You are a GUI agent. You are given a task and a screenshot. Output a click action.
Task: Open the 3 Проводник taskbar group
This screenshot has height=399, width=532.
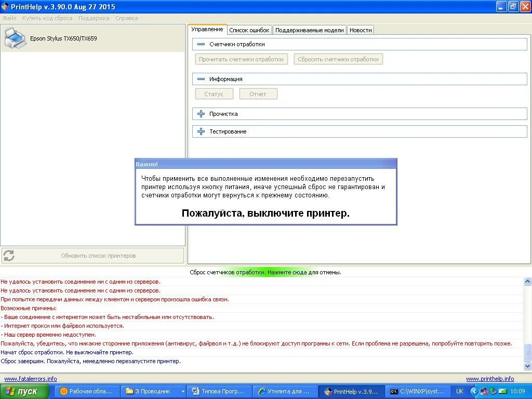point(154,392)
